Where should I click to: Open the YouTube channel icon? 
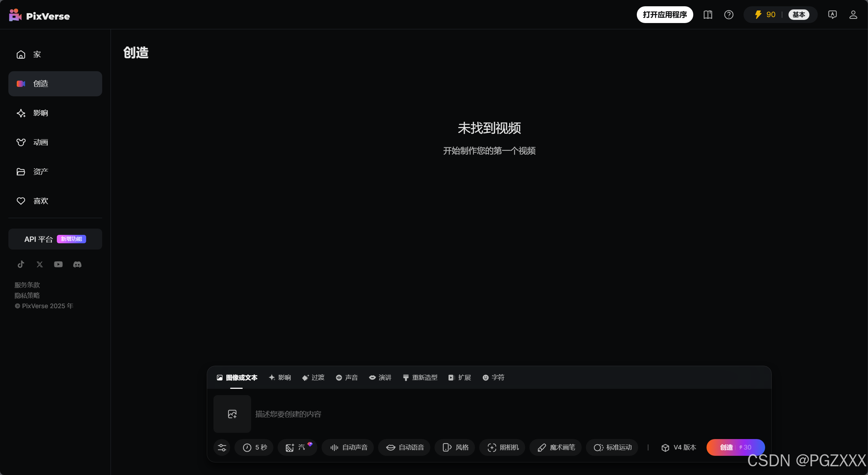(x=58, y=264)
